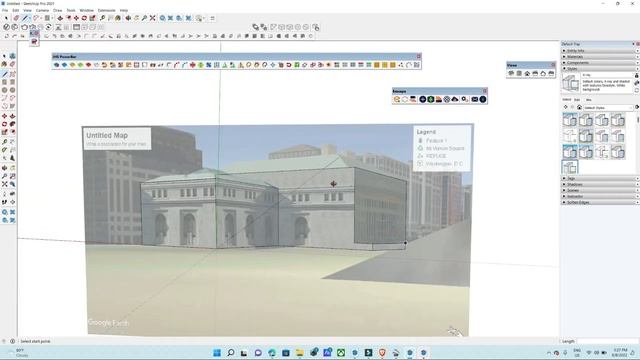Click the Freehand tool in the left tool set
Screen dimensions: 640x360
[x=13, y=74]
